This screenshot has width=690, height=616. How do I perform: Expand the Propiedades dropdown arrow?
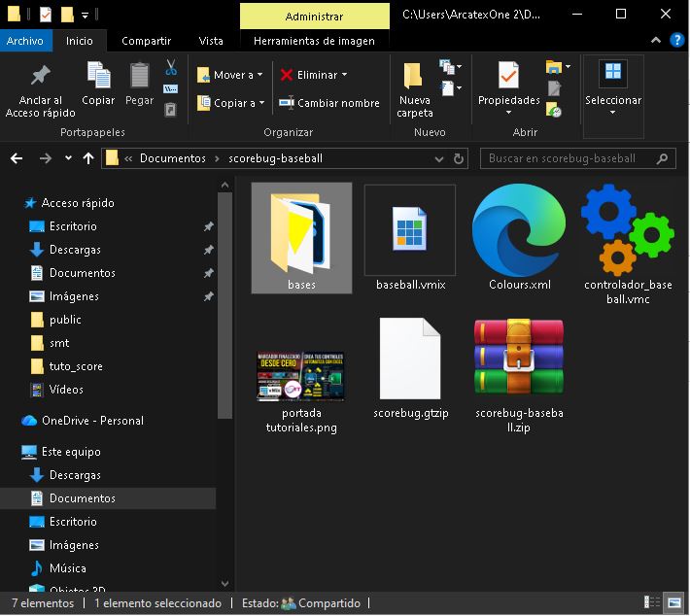pyautogui.click(x=508, y=113)
